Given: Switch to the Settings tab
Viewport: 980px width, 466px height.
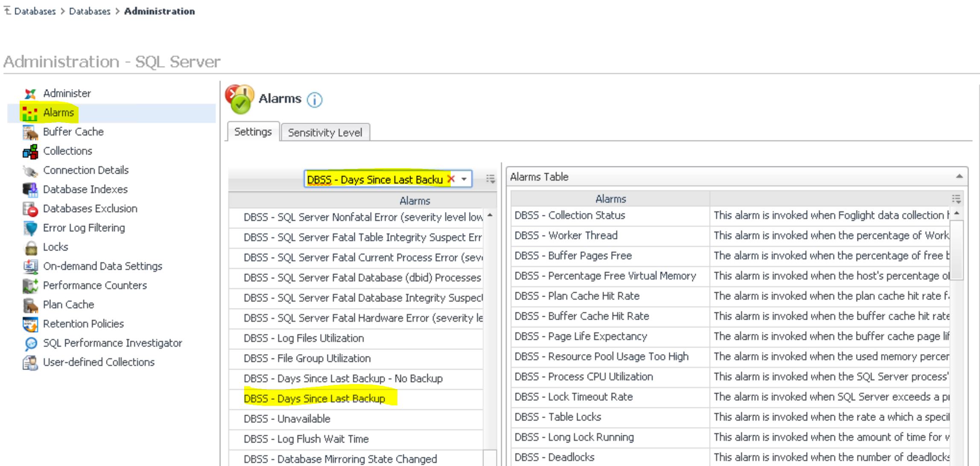Looking at the screenshot, I should point(253,131).
